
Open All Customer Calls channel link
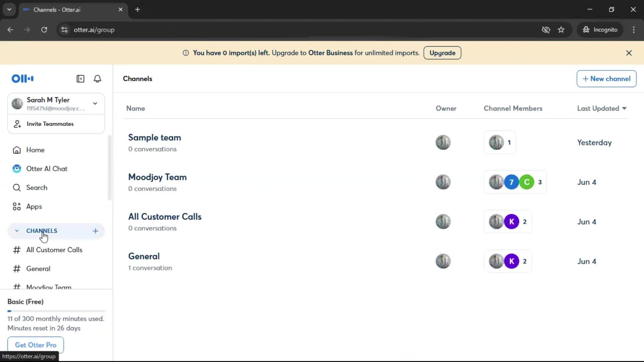click(x=165, y=217)
